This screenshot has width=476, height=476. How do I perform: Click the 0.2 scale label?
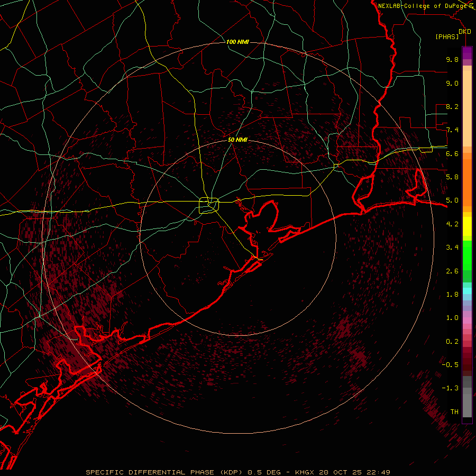(x=452, y=342)
